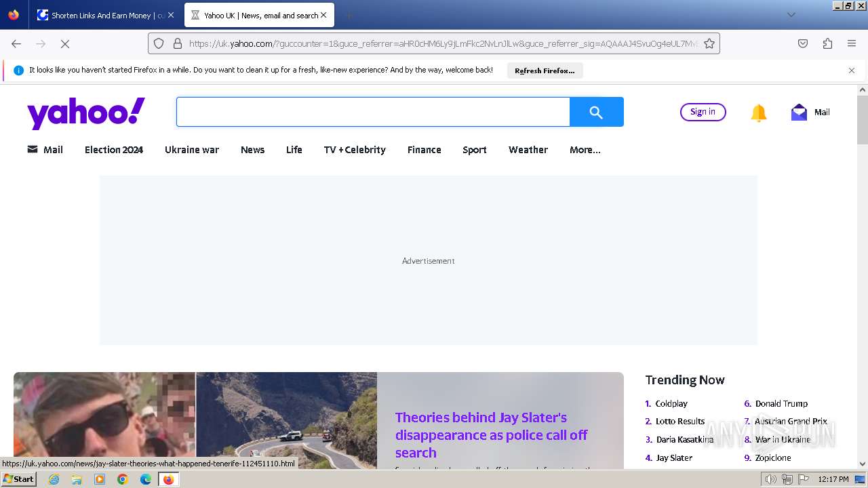The width and height of the screenshot is (868, 488).
Task: Open trending topic Donald Trump
Action: [782, 403]
